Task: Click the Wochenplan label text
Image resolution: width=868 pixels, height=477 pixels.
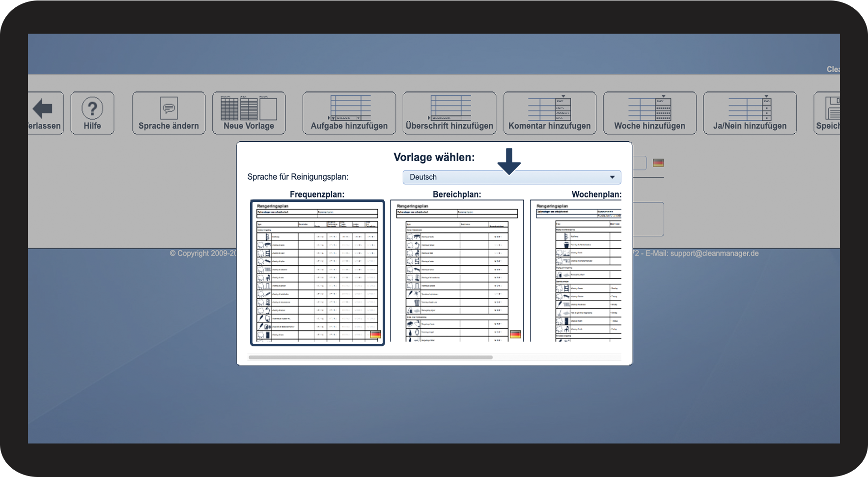Action: (596, 195)
